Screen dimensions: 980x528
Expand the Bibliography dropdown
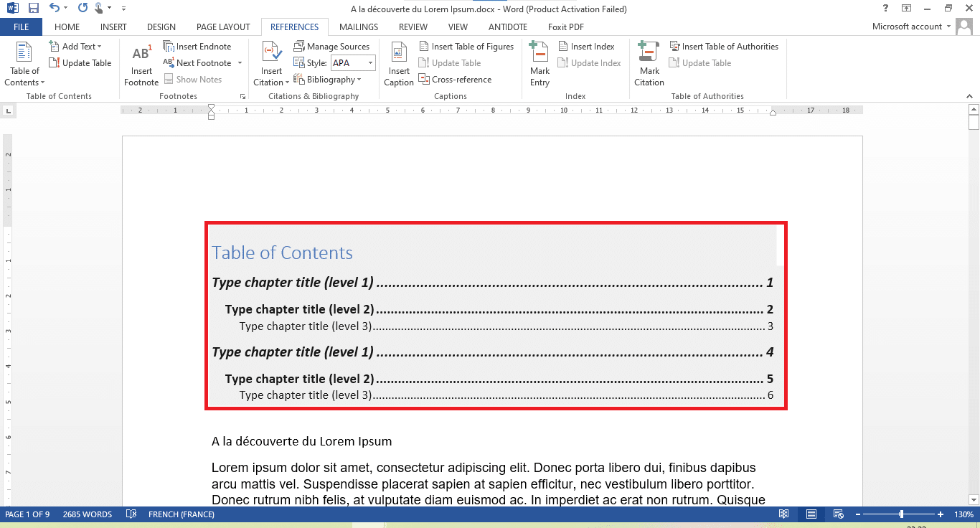pyautogui.click(x=327, y=80)
